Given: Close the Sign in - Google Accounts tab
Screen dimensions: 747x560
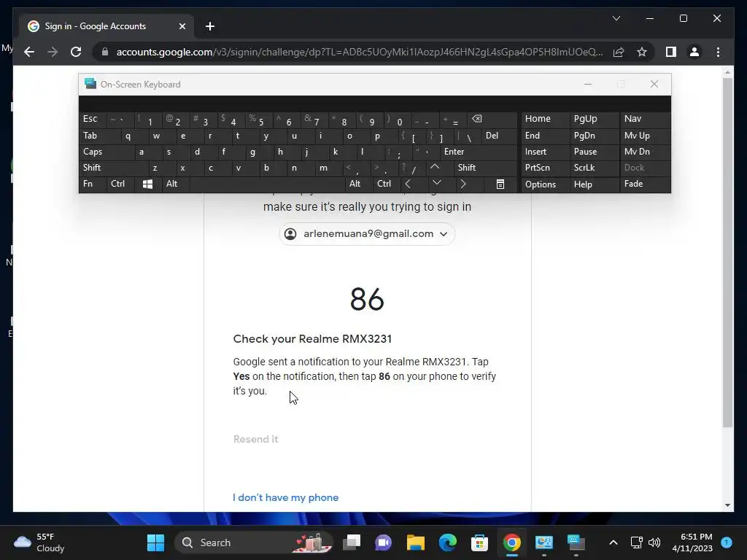Looking at the screenshot, I should coord(182,26).
